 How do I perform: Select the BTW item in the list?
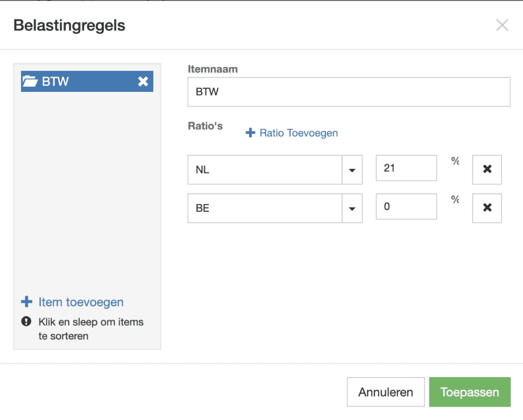tap(87, 81)
